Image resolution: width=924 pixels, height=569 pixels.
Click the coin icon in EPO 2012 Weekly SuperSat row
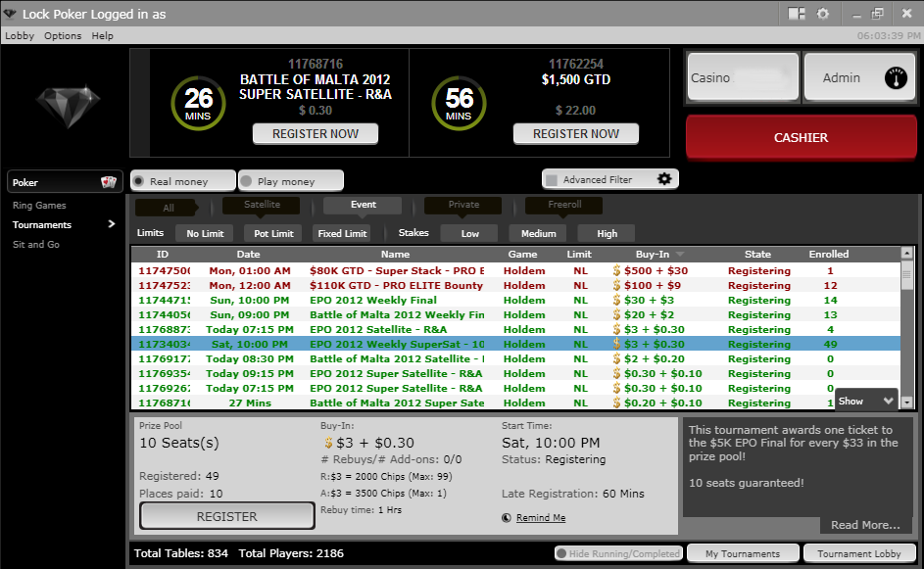point(616,344)
